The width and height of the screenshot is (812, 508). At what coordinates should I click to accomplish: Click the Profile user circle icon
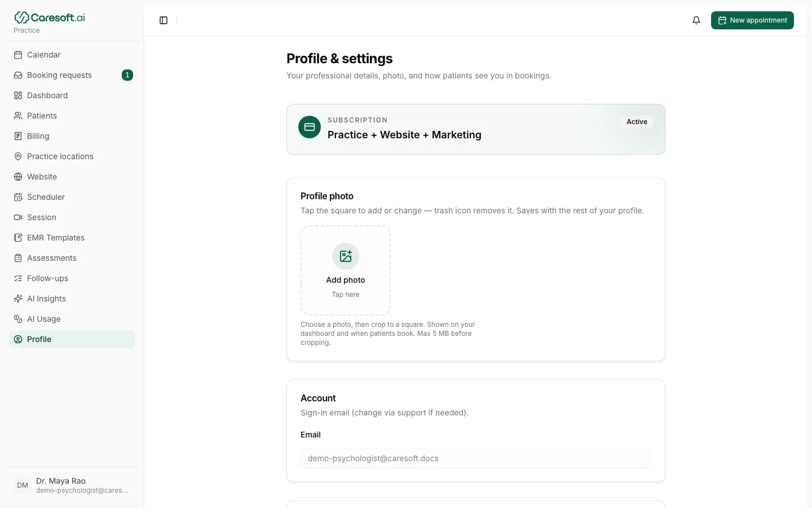click(18, 339)
